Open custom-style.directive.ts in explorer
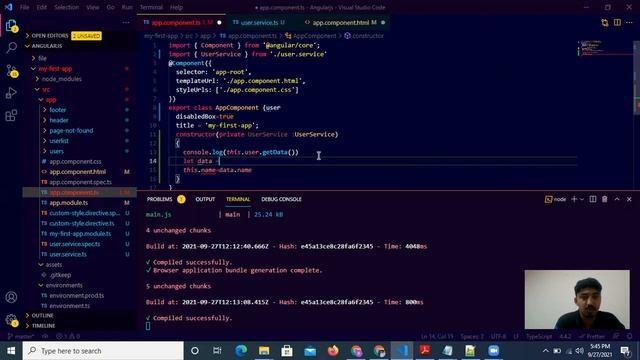This screenshot has height=360, width=640. point(80,223)
